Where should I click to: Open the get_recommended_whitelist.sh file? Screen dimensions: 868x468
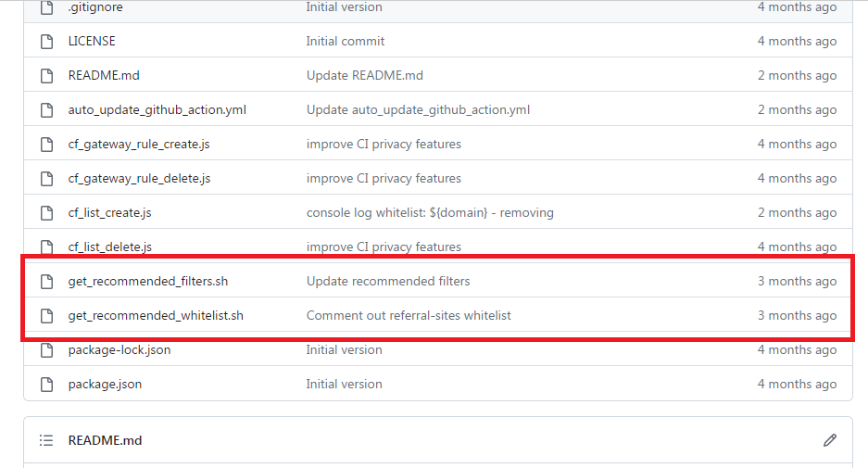(x=156, y=316)
